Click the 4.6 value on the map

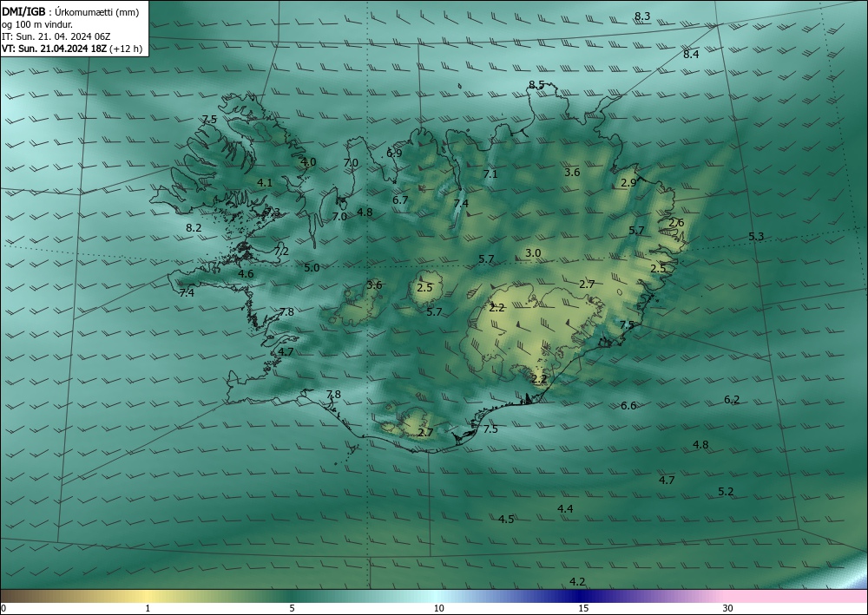point(246,274)
